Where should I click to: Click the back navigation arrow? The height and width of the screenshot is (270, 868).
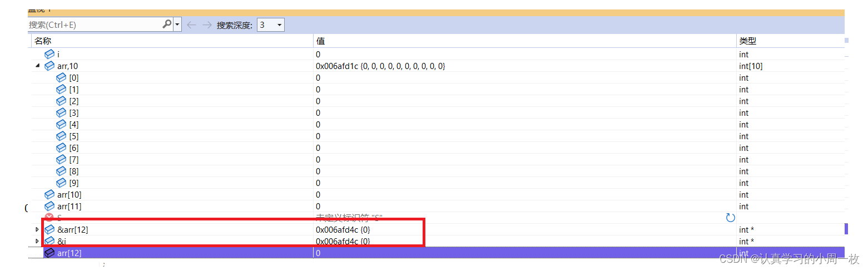point(191,24)
